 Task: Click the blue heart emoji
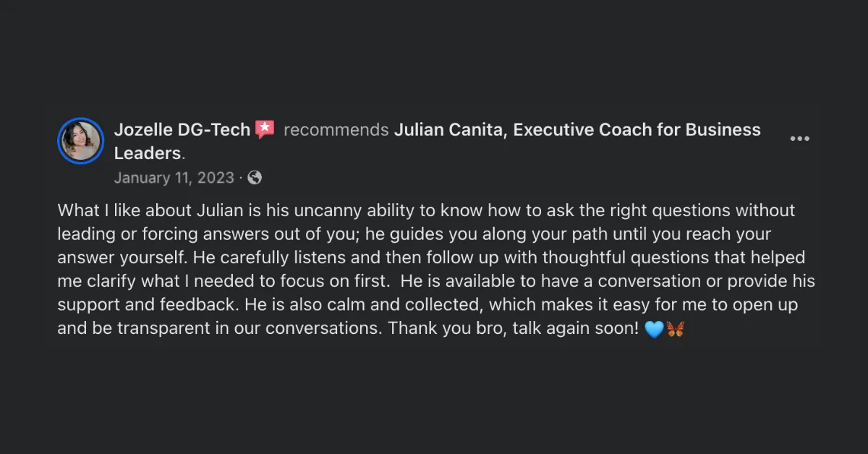tap(654, 329)
